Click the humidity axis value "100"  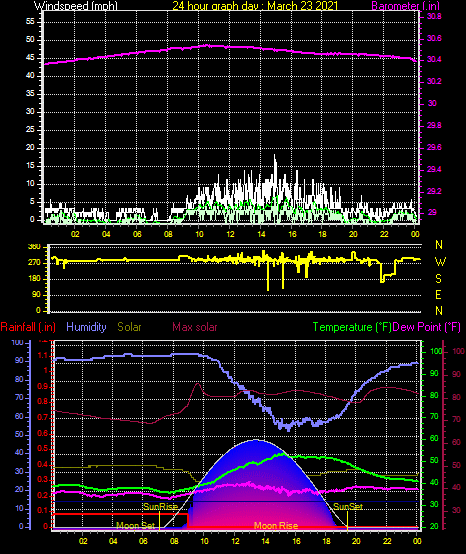(17, 342)
